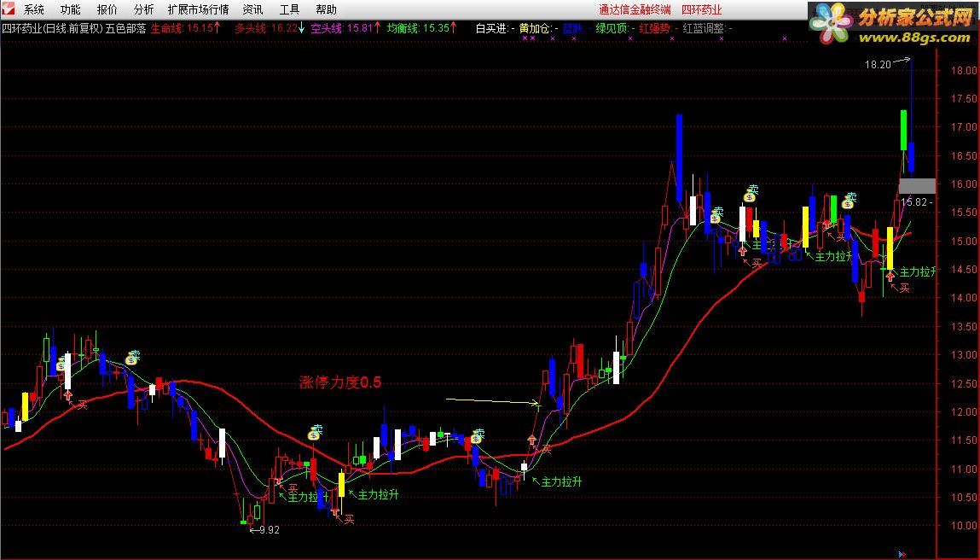This screenshot has height=560, width=980.
Task: Open the 资讯 menu
Action: (x=252, y=9)
